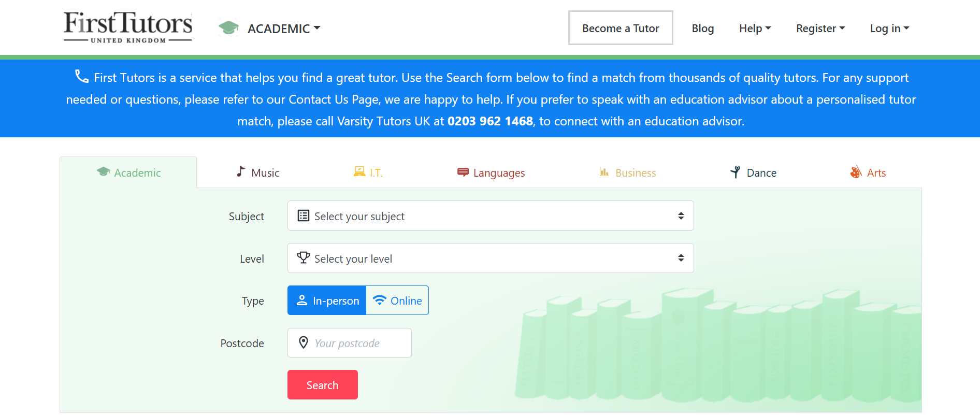Click the music note icon

click(x=241, y=171)
